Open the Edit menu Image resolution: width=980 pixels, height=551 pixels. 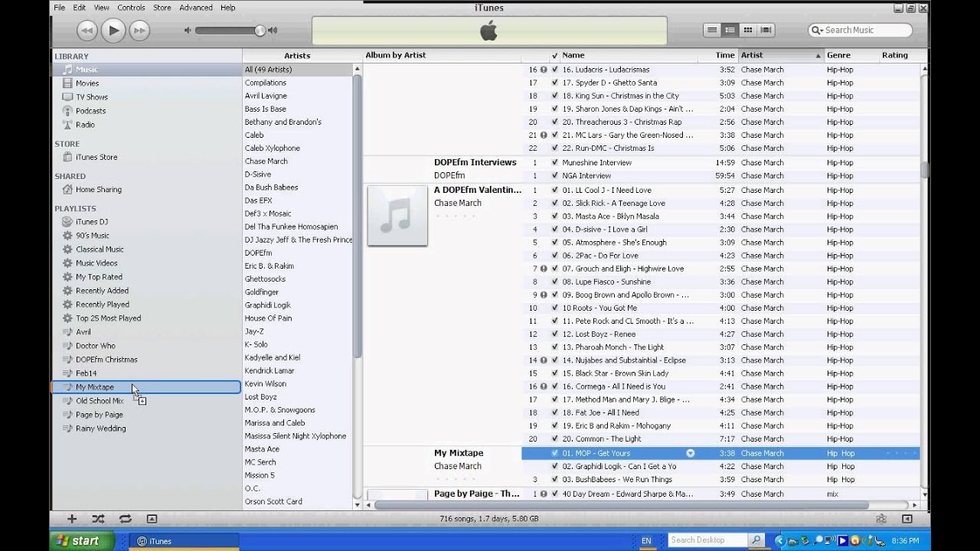coord(80,8)
